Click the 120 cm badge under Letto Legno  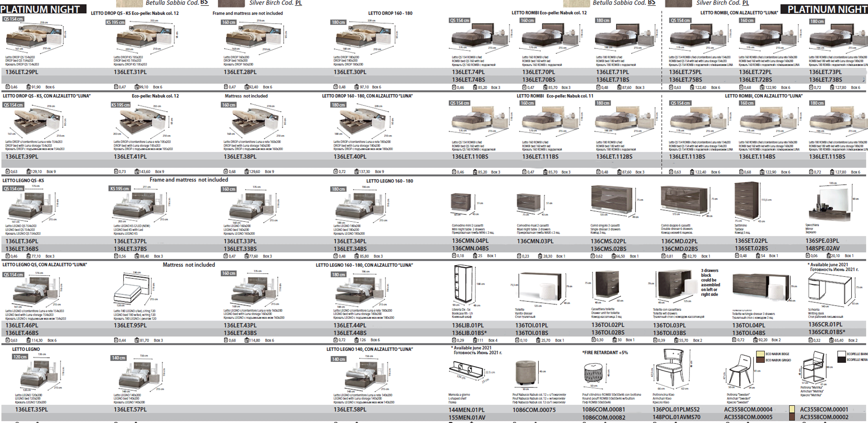pos(20,357)
